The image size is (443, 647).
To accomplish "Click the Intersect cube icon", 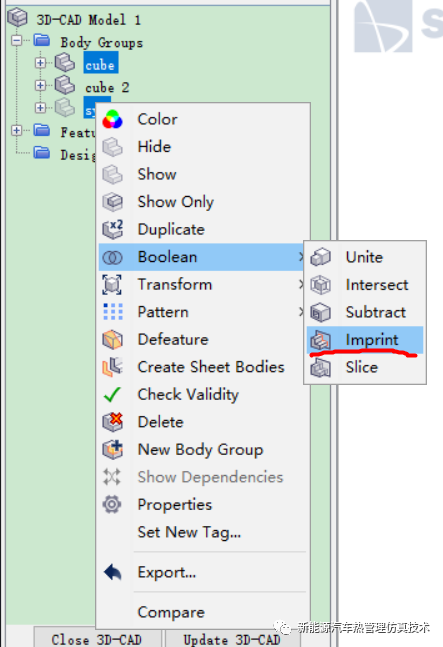I will 320,285.
